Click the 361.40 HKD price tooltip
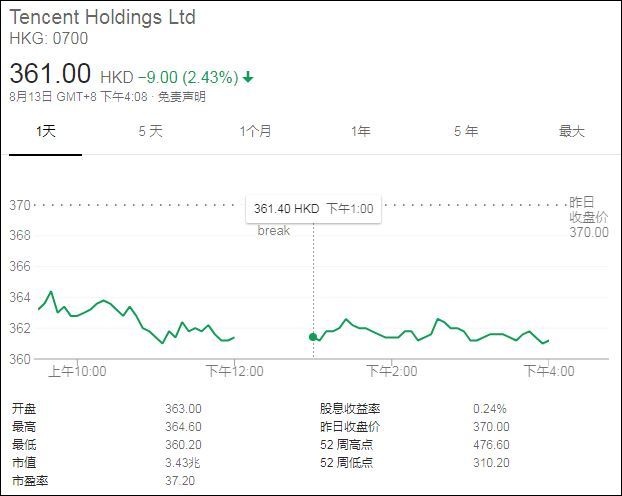This screenshot has height=496, width=622. [313, 208]
